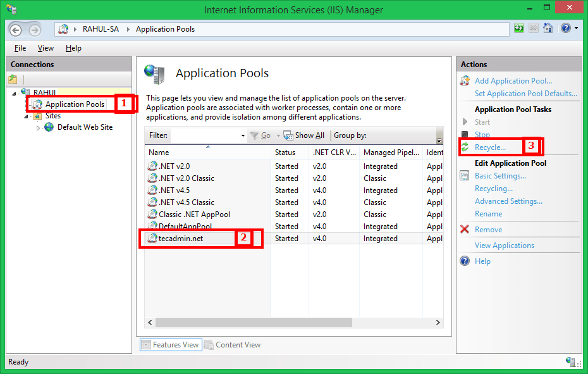Click the blue Help icon in Actions panel
The height and width of the screenshot is (374, 588).
(465, 261)
